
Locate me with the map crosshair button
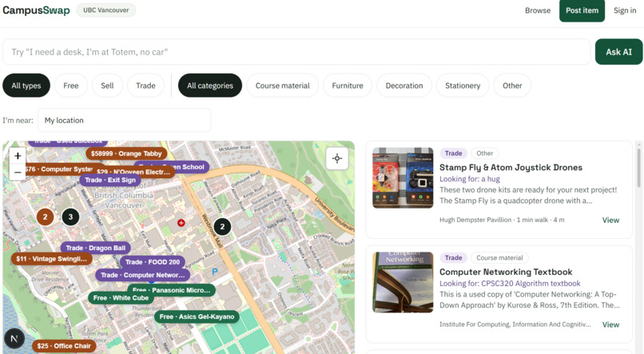click(x=337, y=158)
